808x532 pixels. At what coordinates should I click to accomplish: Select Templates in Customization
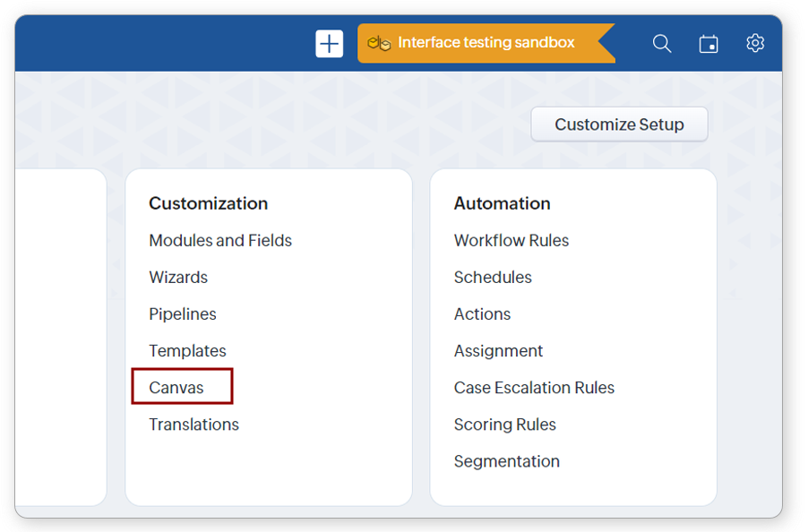tap(187, 350)
